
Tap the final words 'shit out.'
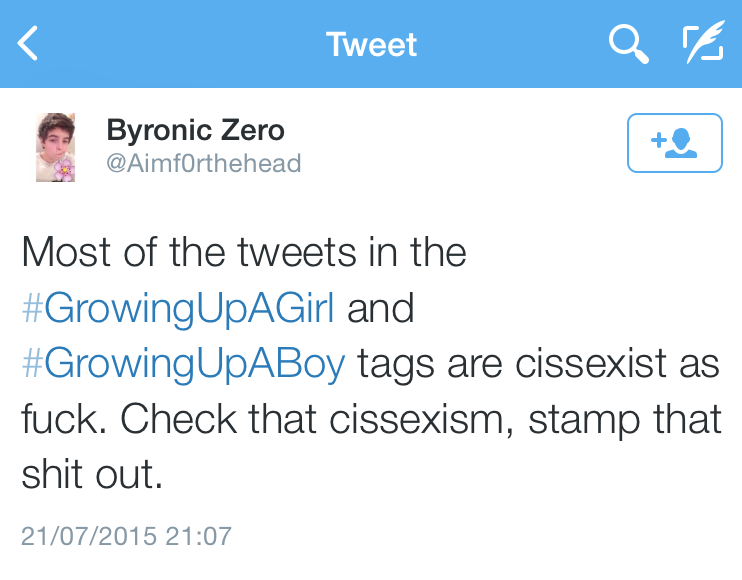tap(91, 475)
